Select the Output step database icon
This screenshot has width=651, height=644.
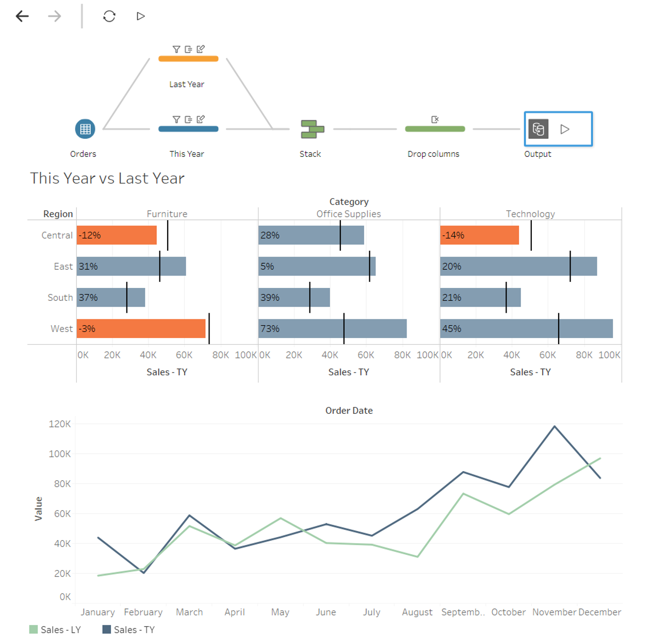click(538, 129)
